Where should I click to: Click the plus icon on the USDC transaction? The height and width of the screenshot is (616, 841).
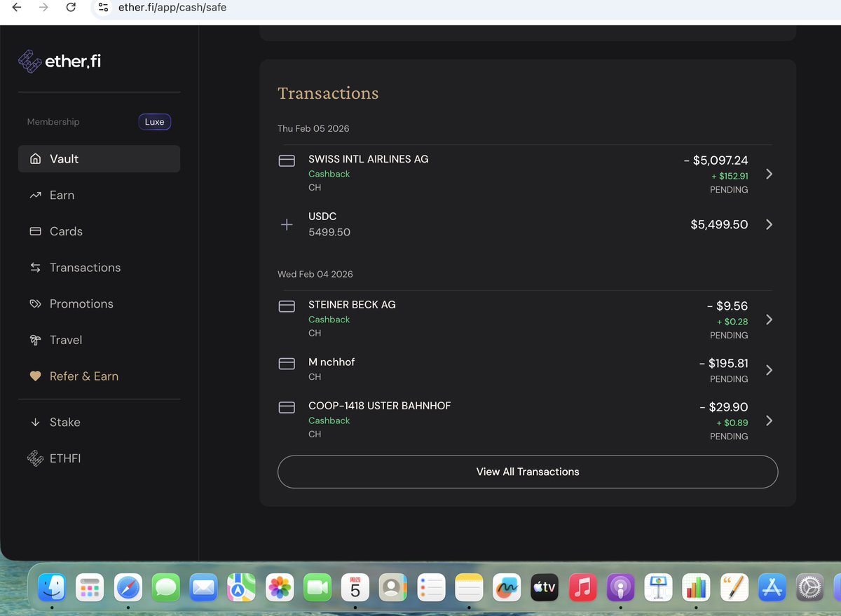287,224
